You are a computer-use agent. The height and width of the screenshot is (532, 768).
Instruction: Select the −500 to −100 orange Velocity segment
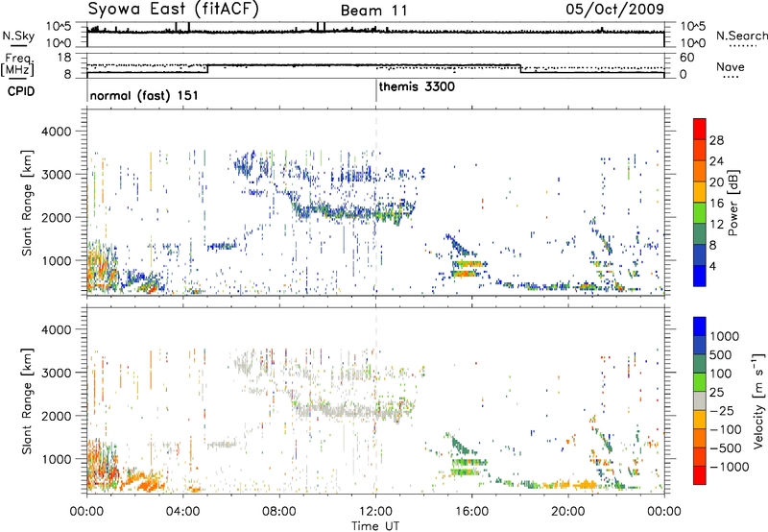point(700,439)
